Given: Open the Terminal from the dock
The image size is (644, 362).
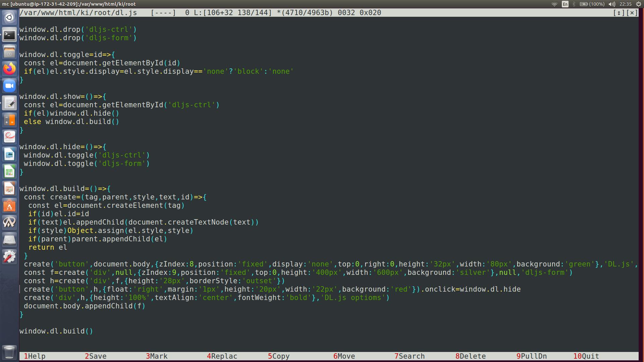Looking at the screenshot, I should click(x=9, y=35).
